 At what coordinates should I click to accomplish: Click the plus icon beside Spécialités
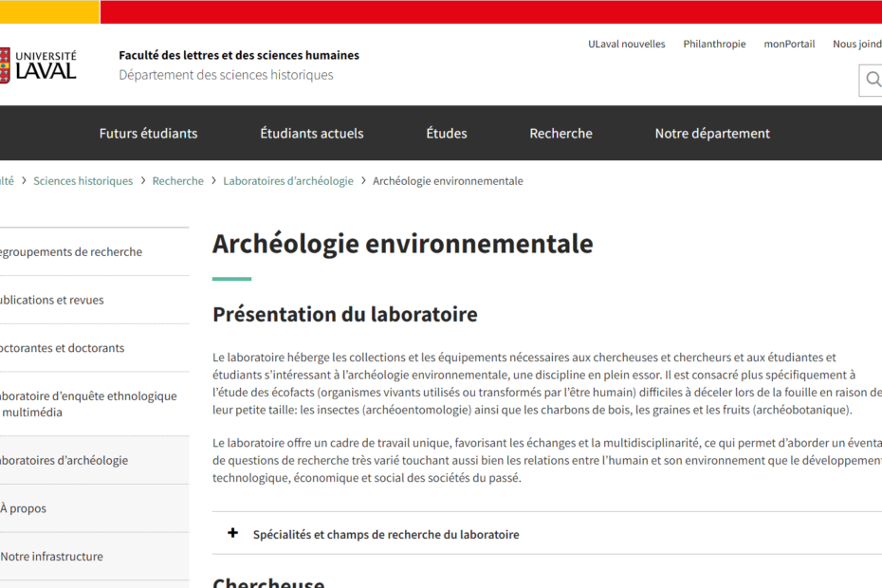[x=232, y=533]
